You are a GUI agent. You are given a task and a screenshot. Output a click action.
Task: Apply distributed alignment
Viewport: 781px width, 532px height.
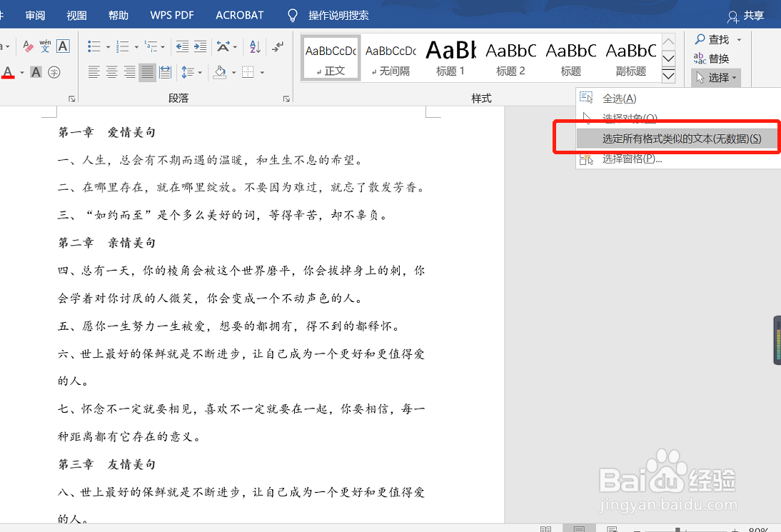pyautogui.click(x=166, y=72)
